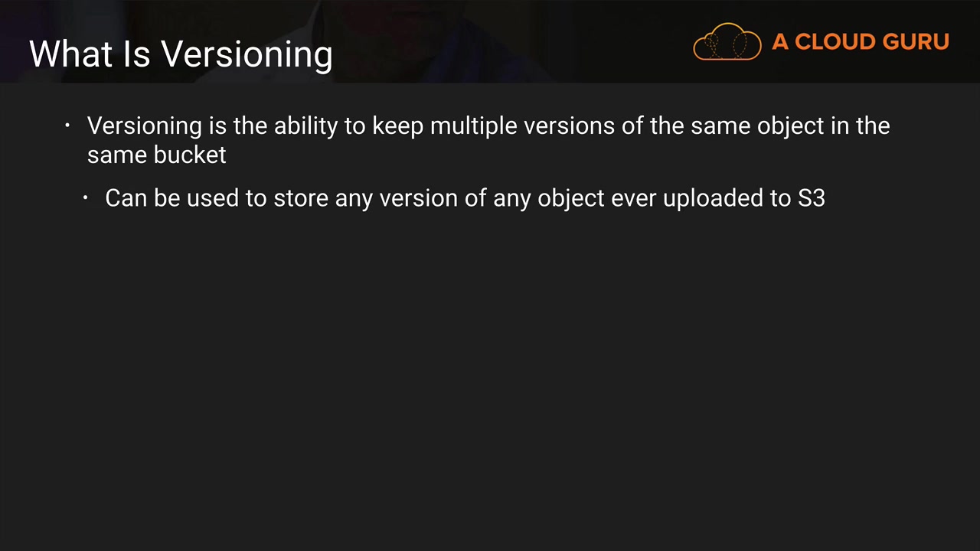Click the word 'Versioning' in first bullet
This screenshot has width=980, height=551.
point(145,126)
